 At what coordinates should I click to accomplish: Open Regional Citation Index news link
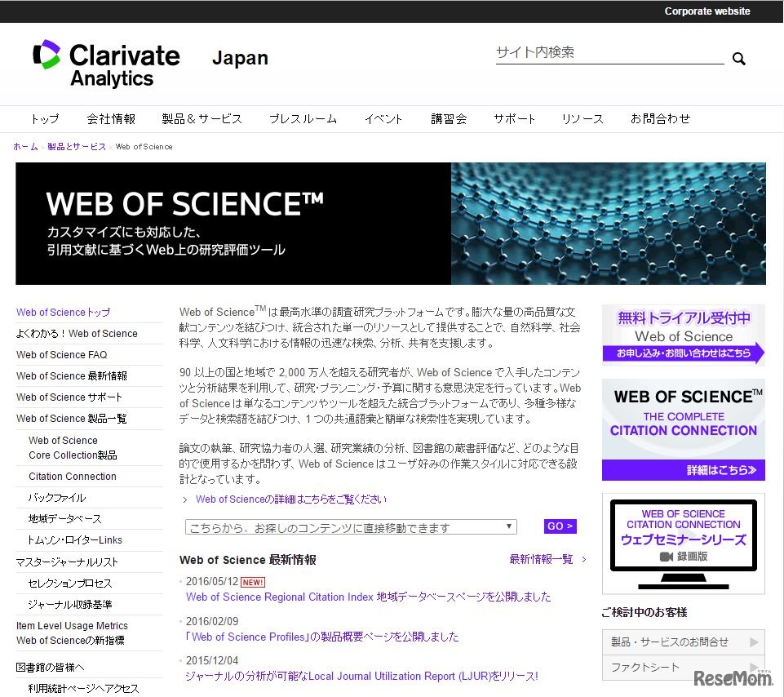point(369,597)
